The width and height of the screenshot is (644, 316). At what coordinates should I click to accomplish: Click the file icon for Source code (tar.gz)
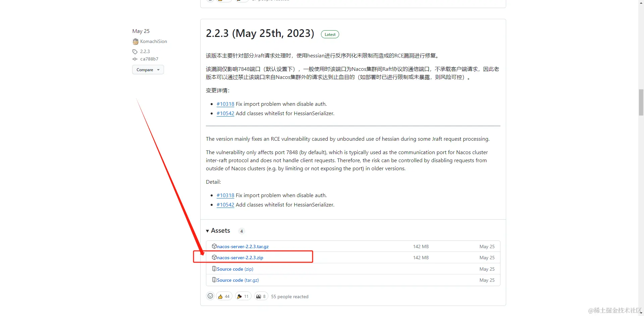point(214,280)
